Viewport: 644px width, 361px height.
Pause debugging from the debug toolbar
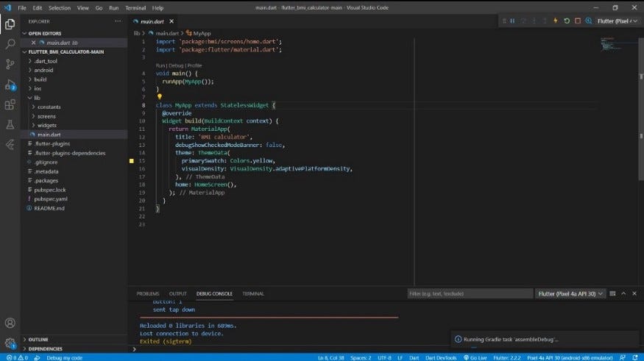click(512, 21)
